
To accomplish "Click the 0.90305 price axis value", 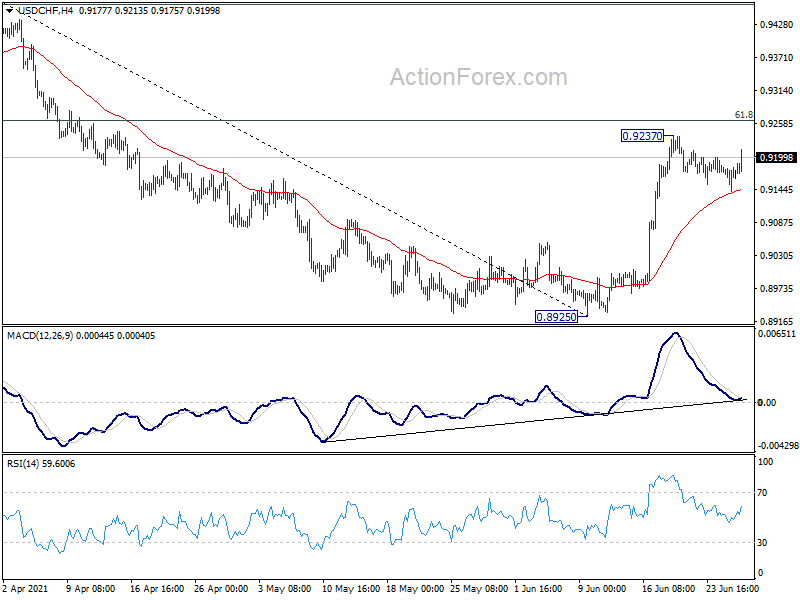I will tap(777, 256).
